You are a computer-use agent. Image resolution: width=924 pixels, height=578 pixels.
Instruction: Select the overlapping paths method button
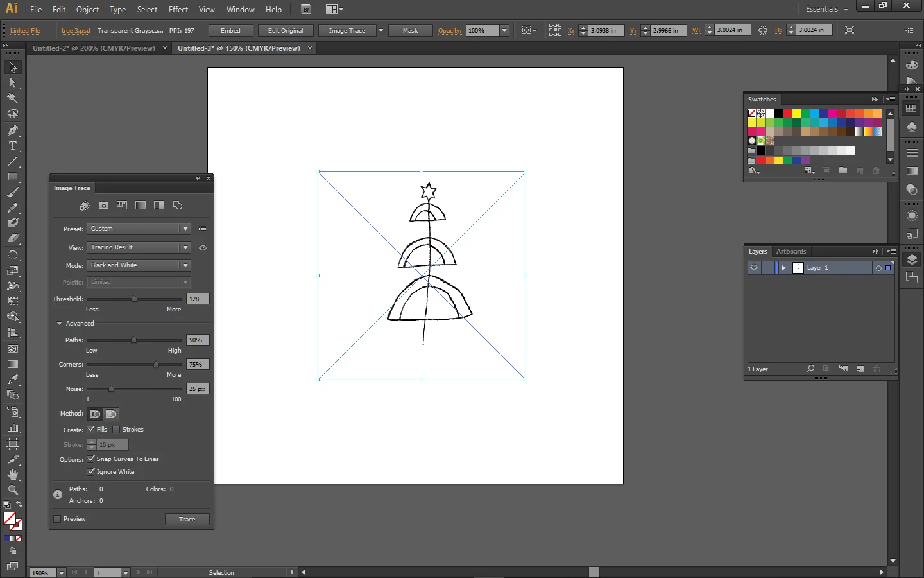(x=111, y=414)
